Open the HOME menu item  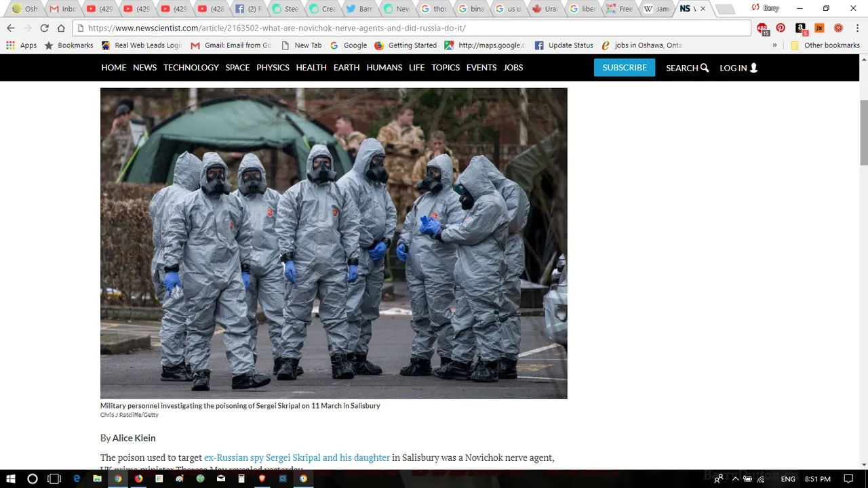(x=114, y=68)
